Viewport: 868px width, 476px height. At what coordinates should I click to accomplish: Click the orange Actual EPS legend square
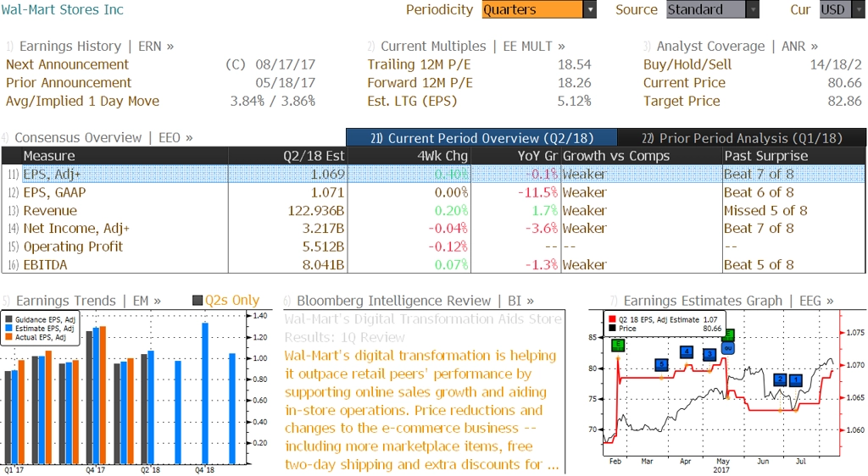(8, 337)
